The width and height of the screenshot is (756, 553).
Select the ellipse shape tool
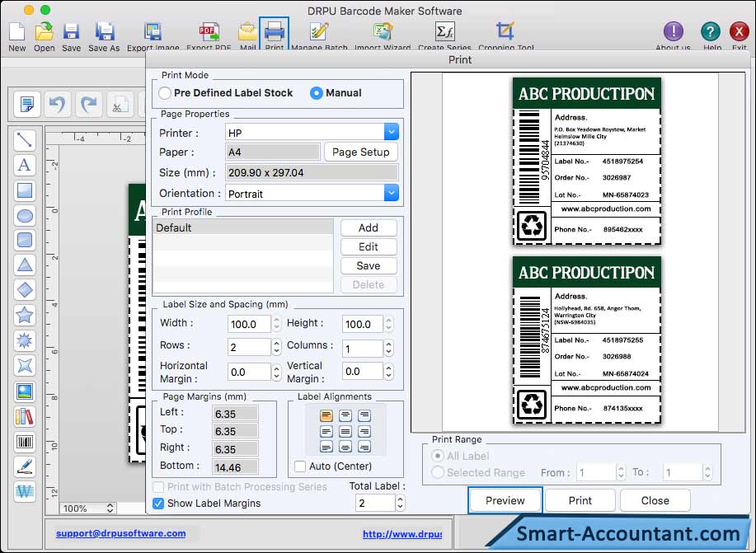[x=25, y=215]
